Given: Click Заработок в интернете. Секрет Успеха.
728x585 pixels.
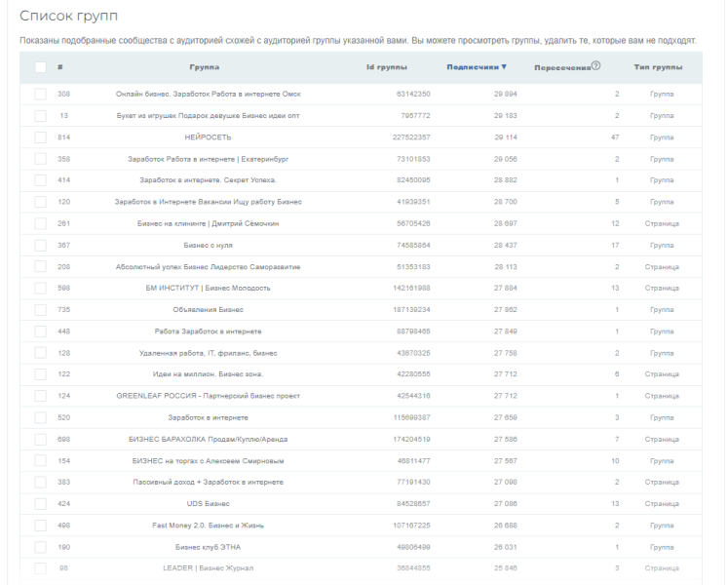Looking at the screenshot, I should point(208,179).
